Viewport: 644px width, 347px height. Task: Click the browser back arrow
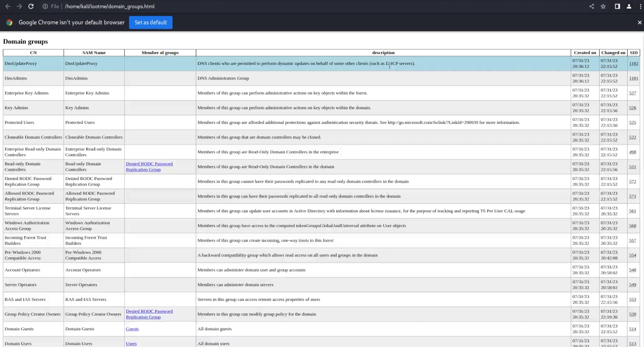(x=8, y=6)
